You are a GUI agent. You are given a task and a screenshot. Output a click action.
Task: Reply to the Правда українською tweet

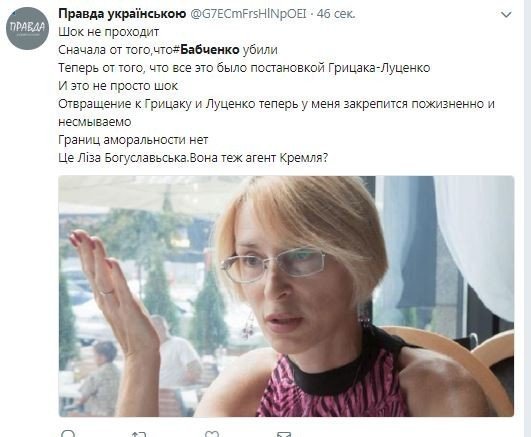pyautogui.click(x=68, y=434)
